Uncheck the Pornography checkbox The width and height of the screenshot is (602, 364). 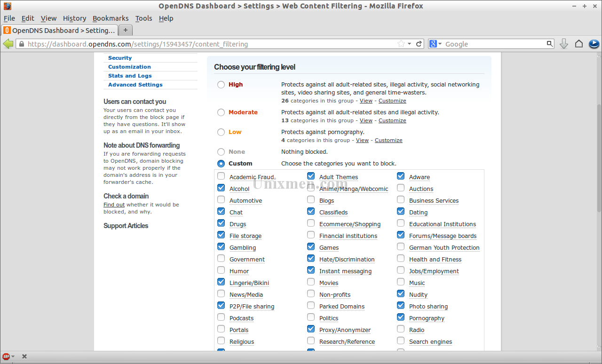coord(401,317)
